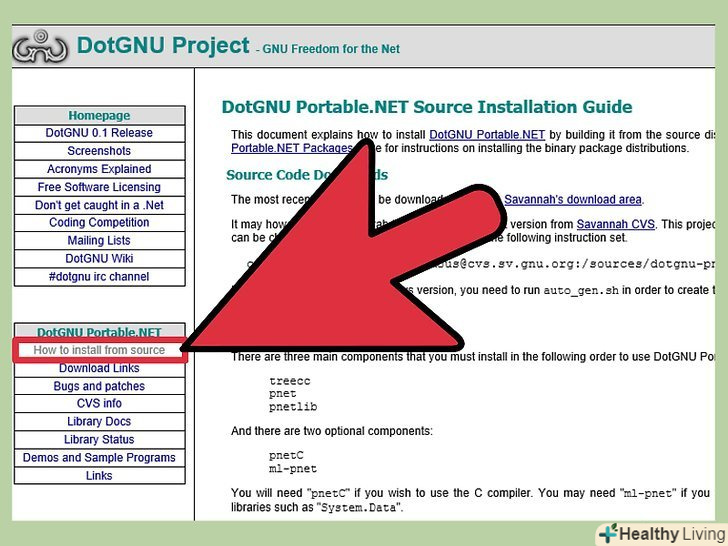Click 'ml-pnet' optional component text

pyautogui.click(x=293, y=469)
